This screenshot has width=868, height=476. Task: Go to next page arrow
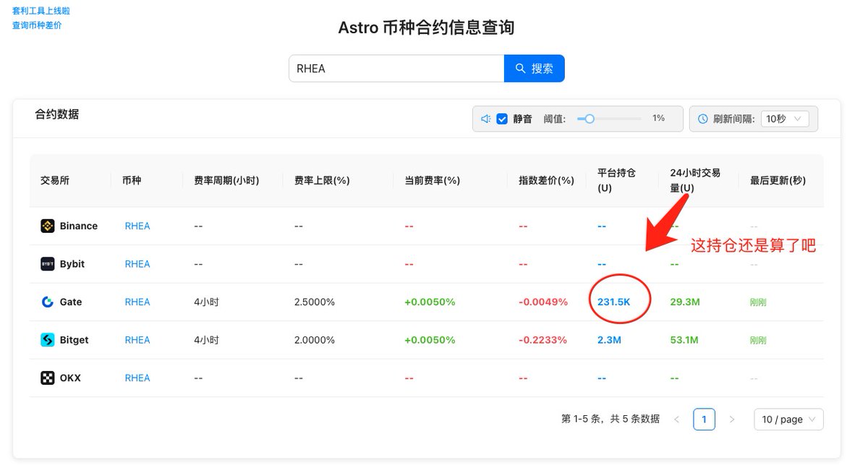[731, 420]
